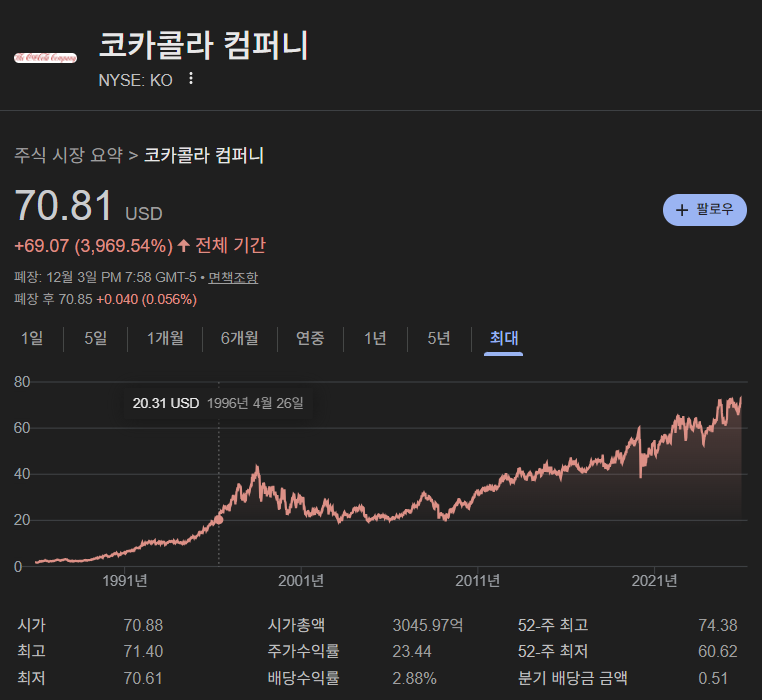Click the 2021년 axis label
762x700 pixels.
654,581
